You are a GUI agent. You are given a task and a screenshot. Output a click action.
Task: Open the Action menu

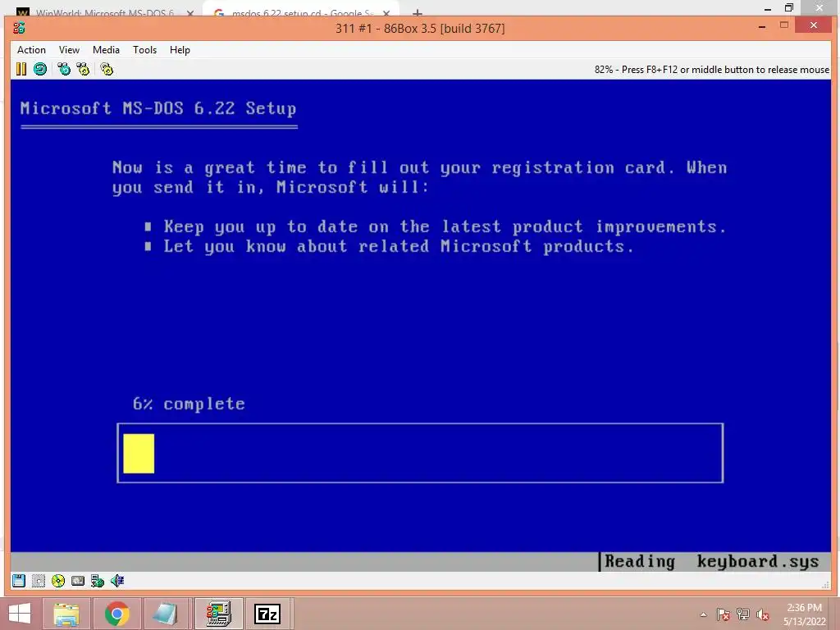coord(31,50)
